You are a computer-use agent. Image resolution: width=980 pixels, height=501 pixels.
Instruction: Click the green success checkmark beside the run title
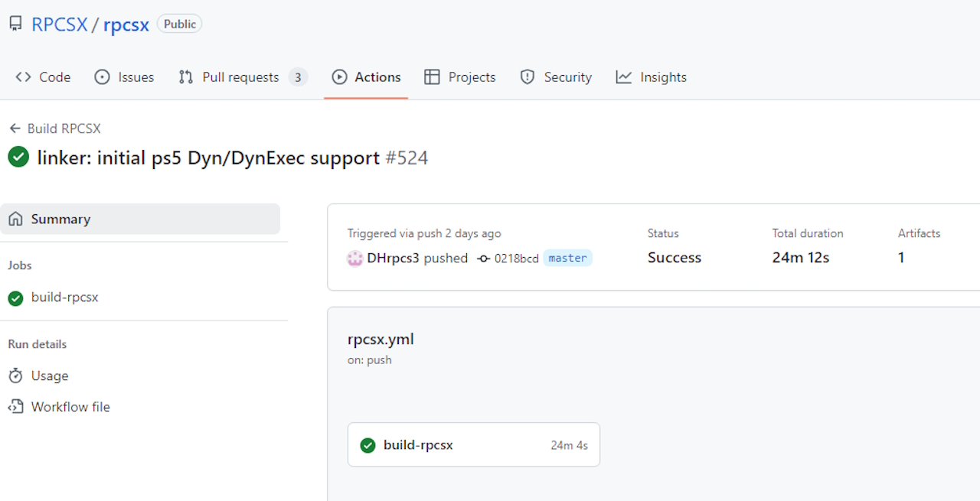18,158
